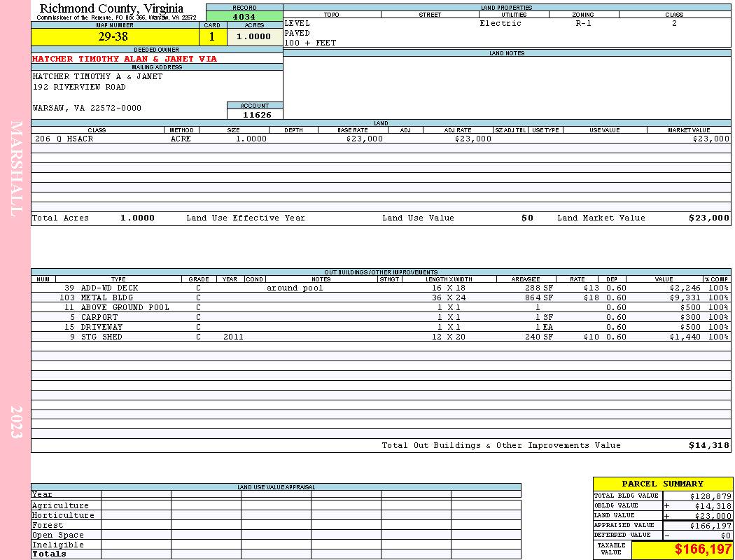Select the Total Acres 1.0000 value
The width and height of the screenshot is (735, 560).
coord(137,218)
